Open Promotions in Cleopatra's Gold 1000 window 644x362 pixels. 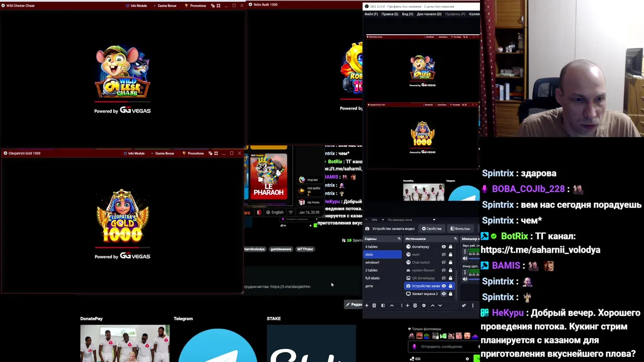pyautogui.click(x=193, y=153)
